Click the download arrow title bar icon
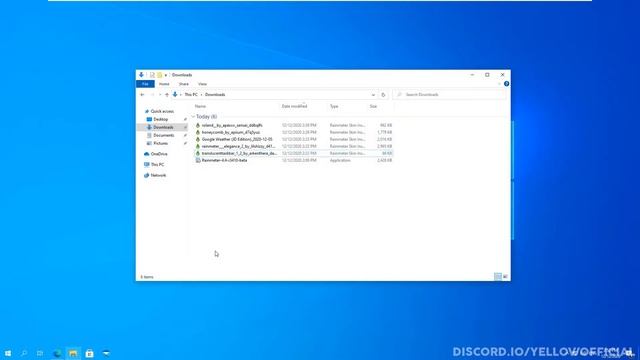The image size is (640, 360). 141,75
